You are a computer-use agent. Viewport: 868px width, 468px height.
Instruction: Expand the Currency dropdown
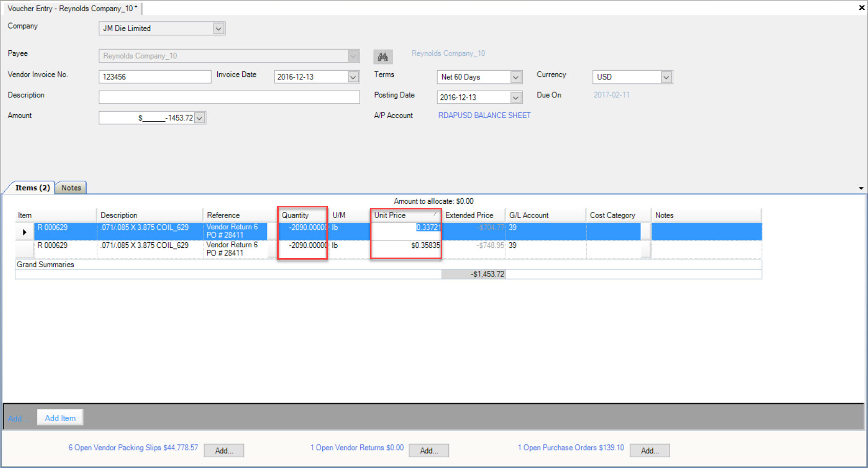[x=666, y=77]
